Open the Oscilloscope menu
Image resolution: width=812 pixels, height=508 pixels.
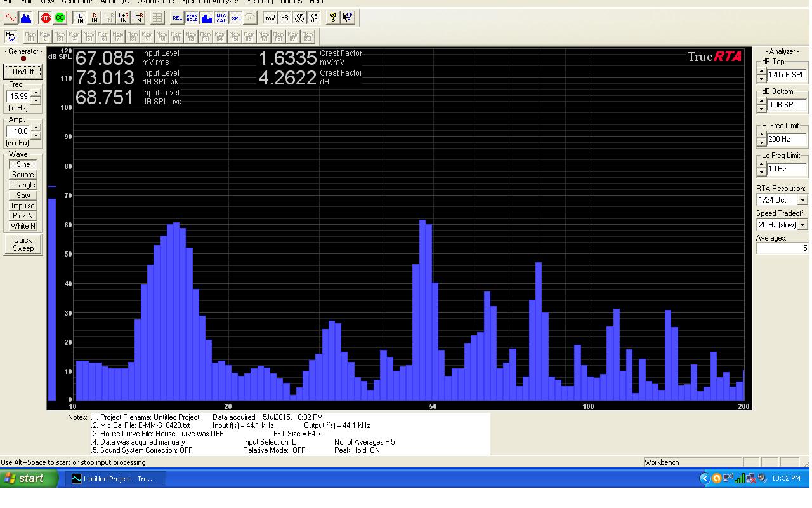coord(155,2)
